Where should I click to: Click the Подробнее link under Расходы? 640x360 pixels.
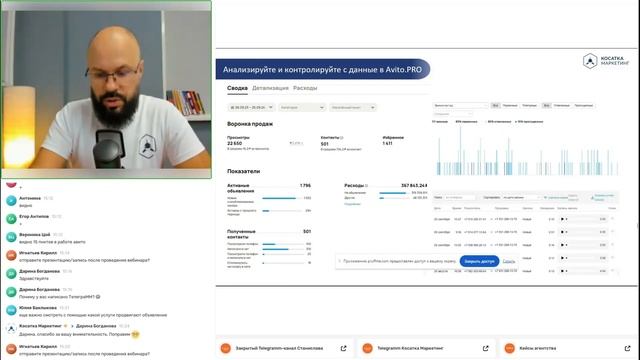[x=352, y=204]
